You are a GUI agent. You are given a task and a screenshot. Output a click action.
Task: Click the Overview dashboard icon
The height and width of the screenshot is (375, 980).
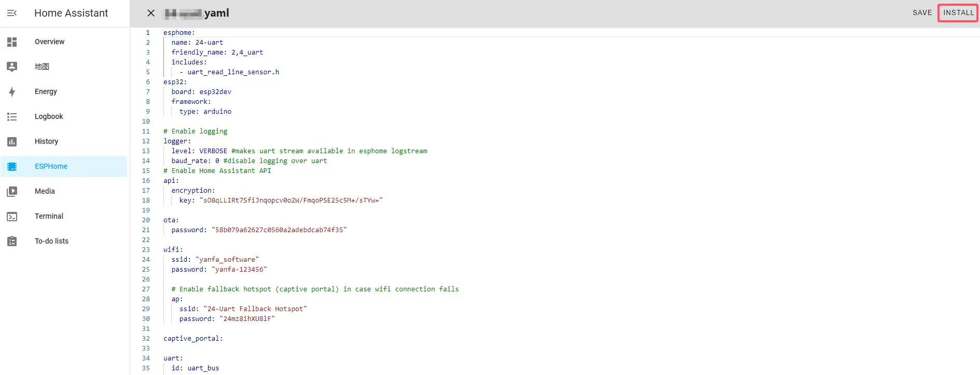[12, 42]
